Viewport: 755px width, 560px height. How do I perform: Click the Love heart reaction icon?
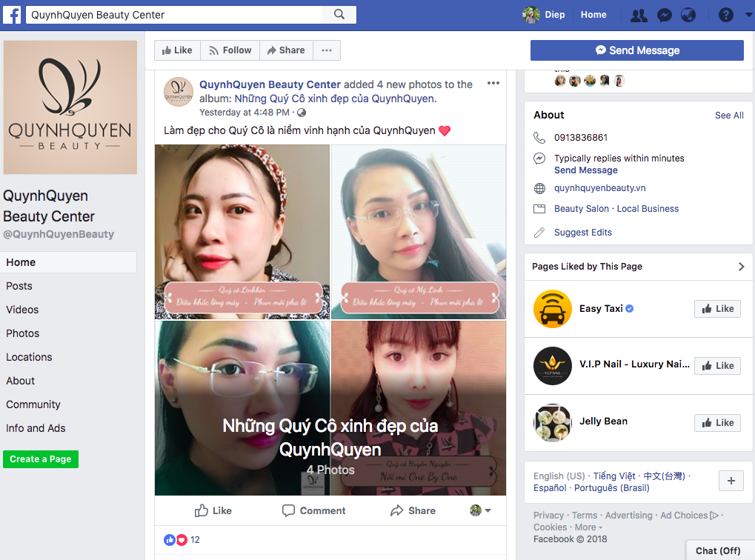182,540
